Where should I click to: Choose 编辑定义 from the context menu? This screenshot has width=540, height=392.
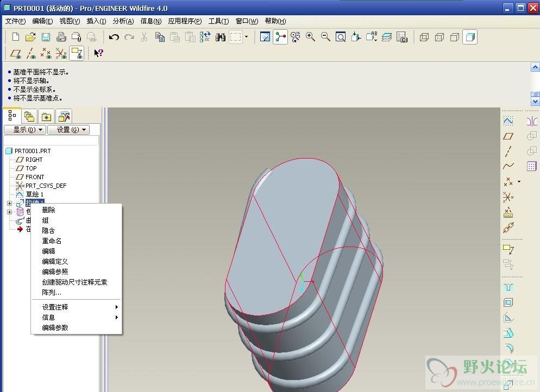point(55,262)
